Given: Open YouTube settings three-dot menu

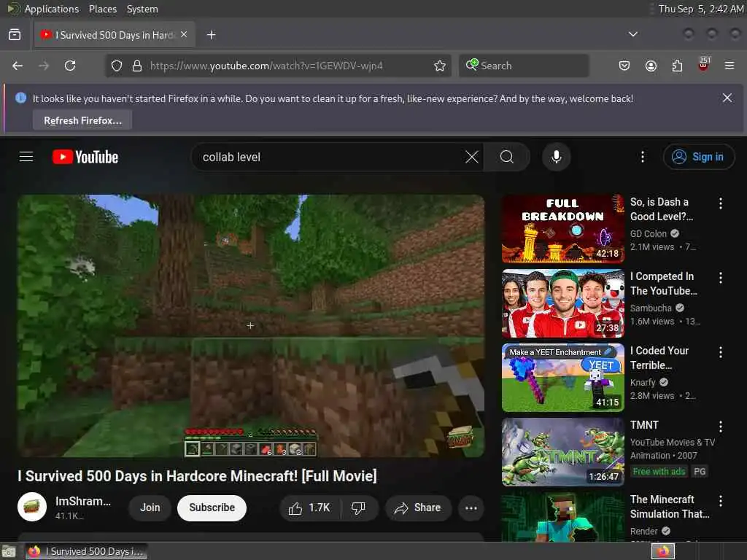Looking at the screenshot, I should pyautogui.click(x=642, y=157).
